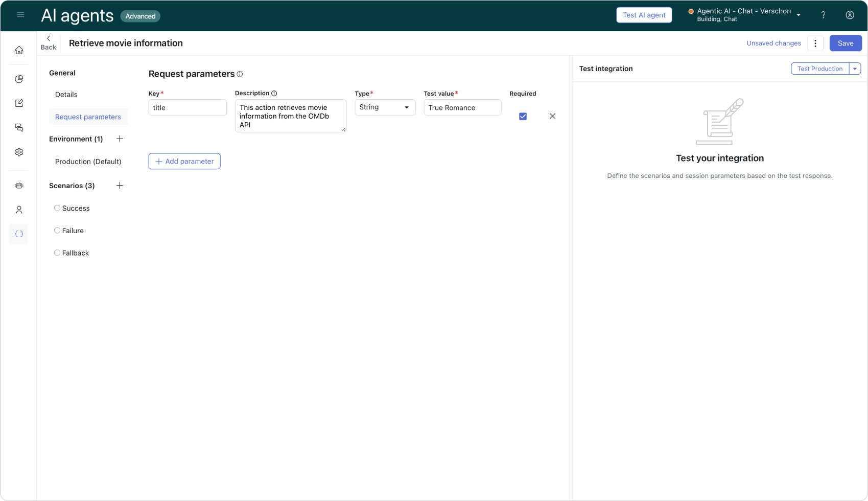868x501 pixels.
Task: Focus the Key input field with title
Action: pyautogui.click(x=187, y=107)
